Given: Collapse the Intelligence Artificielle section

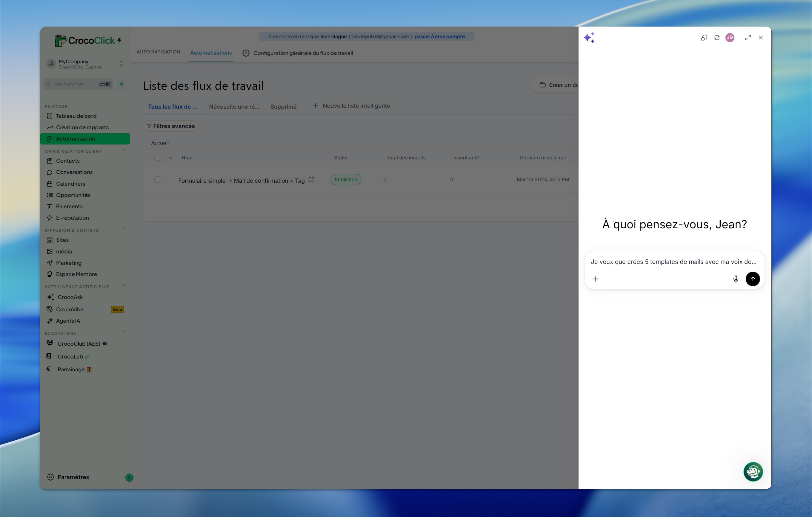Looking at the screenshot, I should [x=124, y=285].
